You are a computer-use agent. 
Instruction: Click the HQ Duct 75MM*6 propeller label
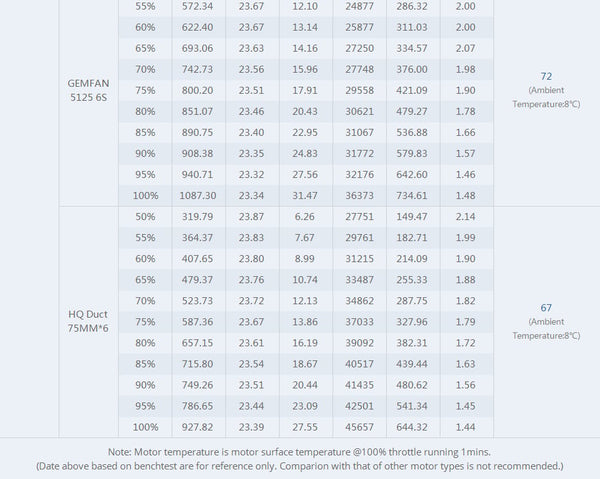88,320
